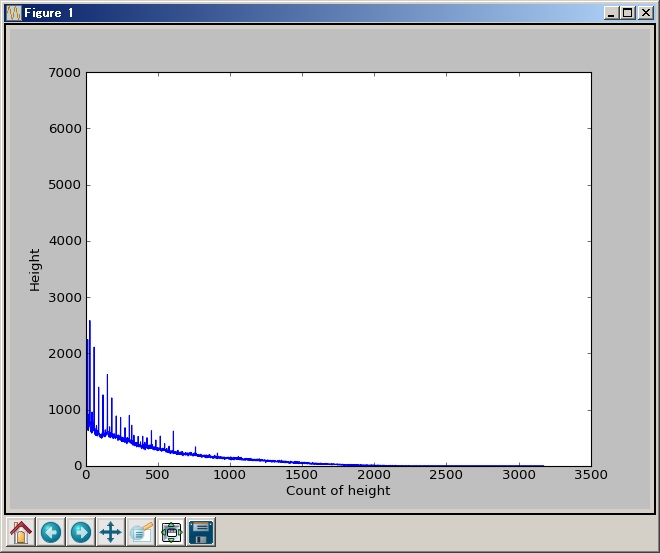Enable the Zoom to rectangle tool
This screenshot has width=660, height=553.
click(141, 532)
